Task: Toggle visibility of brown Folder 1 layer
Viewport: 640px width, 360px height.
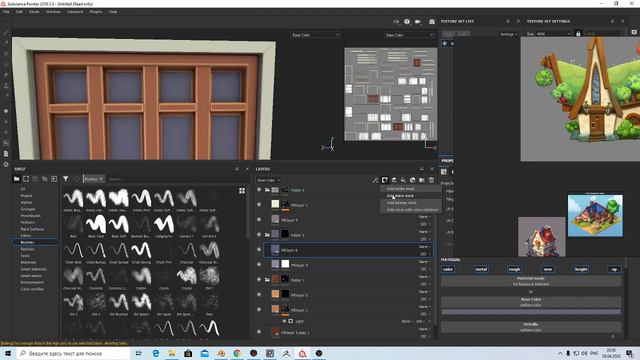Action: pos(259,280)
